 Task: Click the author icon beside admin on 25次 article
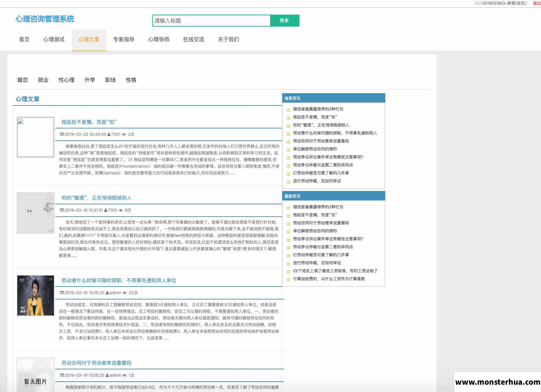[107, 293]
